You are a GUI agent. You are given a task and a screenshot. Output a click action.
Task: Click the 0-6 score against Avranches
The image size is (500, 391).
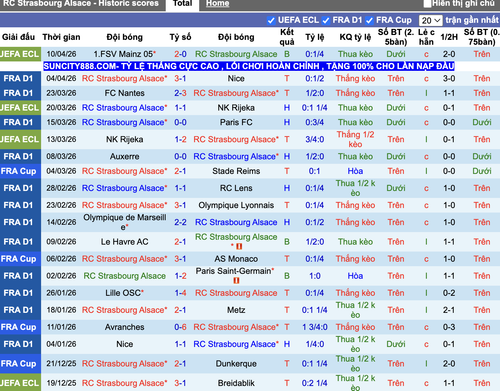click(180, 327)
